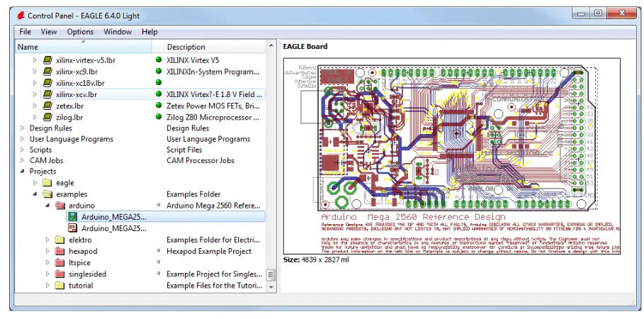This screenshot has width=644, height=319.
Task: Toggle the green in-use dot for xilinx-xcv.lbr
Action: coord(159,94)
